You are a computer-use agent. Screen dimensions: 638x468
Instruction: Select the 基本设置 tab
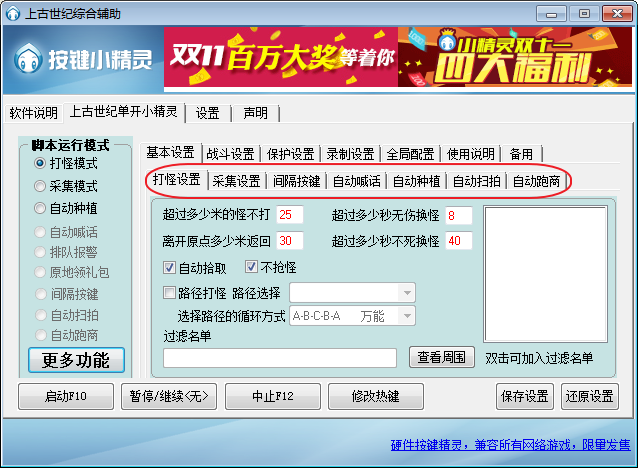click(170, 152)
